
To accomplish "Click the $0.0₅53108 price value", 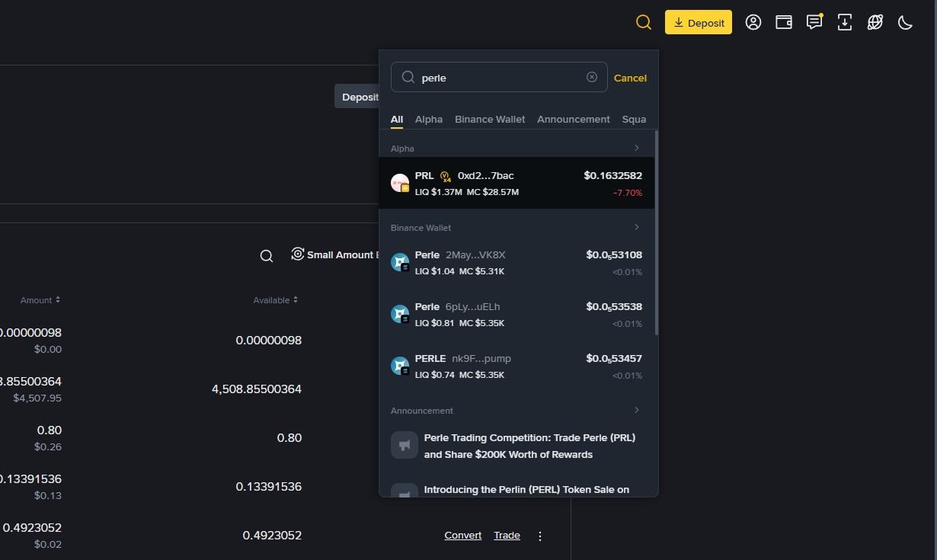I will pyautogui.click(x=614, y=255).
